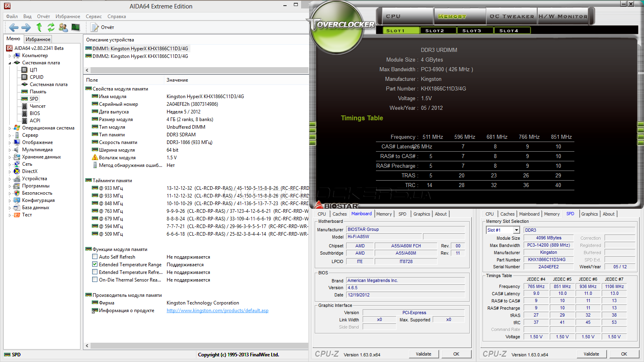The height and width of the screenshot is (362, 644).
Task: Open About tab in left CPU-Z window
Action: (441, 214)
